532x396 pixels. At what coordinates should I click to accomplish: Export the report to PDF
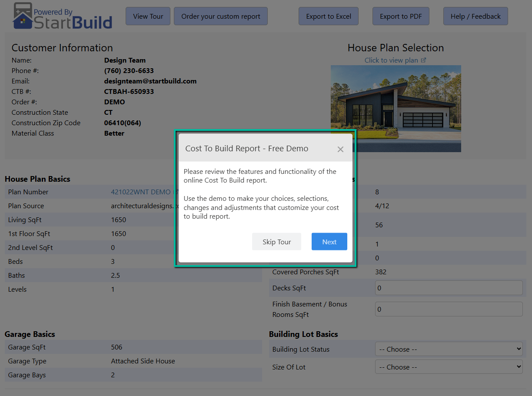400,16
